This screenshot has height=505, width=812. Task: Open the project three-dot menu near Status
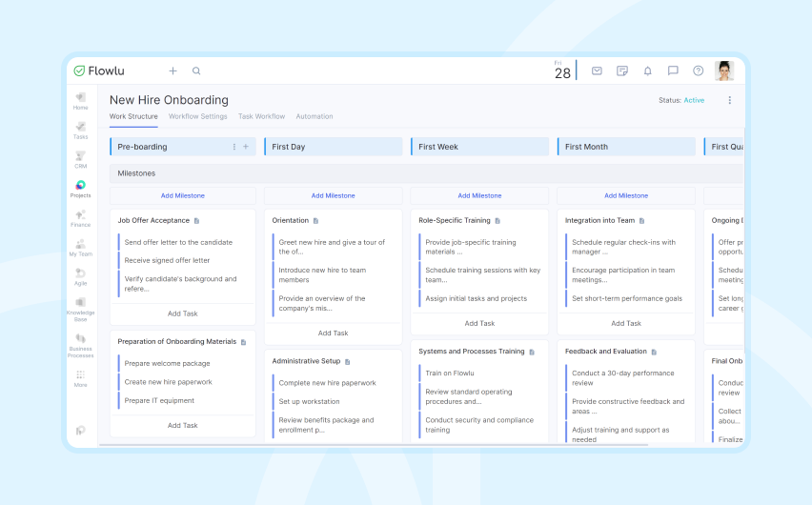(x=730, y=100)
